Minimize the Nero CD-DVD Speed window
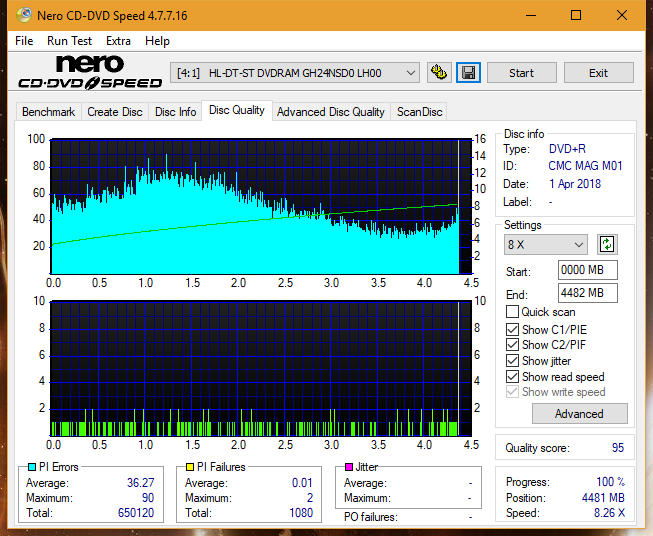The image size is (653, 536). 531,15
